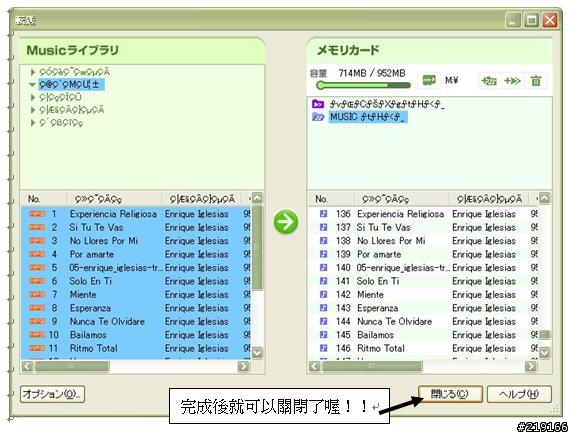Click the 714MB / 952MB capacity text
This screenshot has width=573, height=435.
(372, 73)
